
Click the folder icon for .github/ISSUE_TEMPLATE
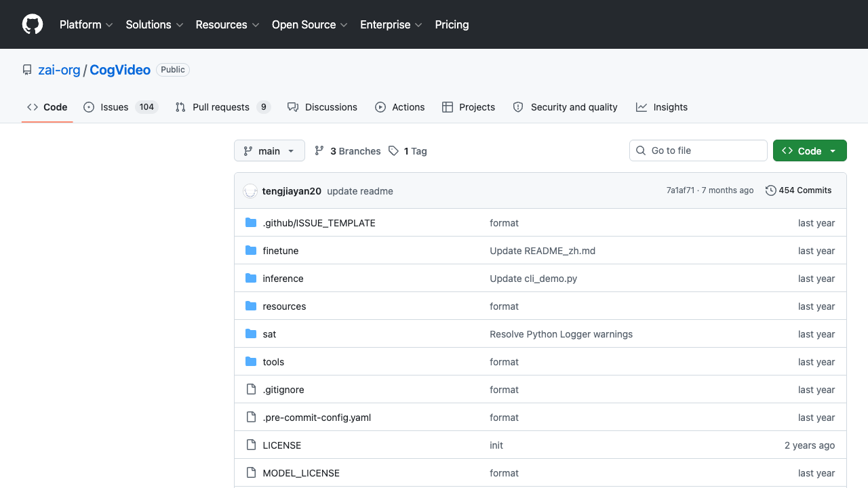coord(251,223)
